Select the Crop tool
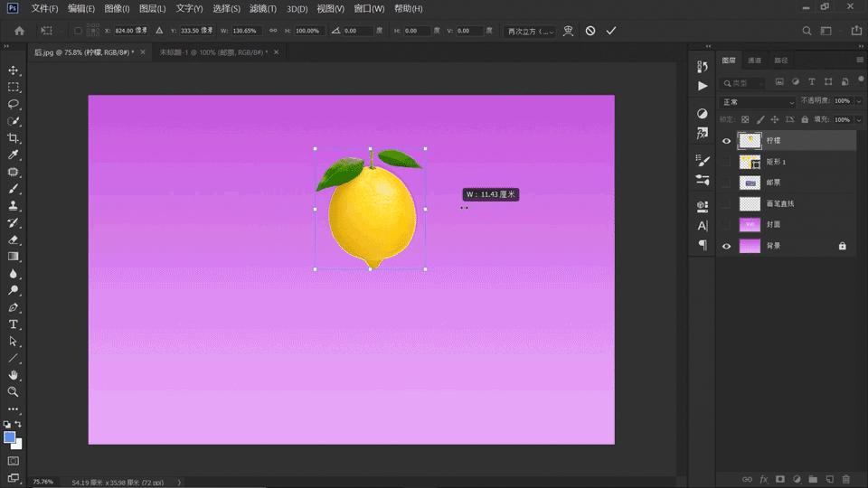The image size is (868, 488). 14,138
